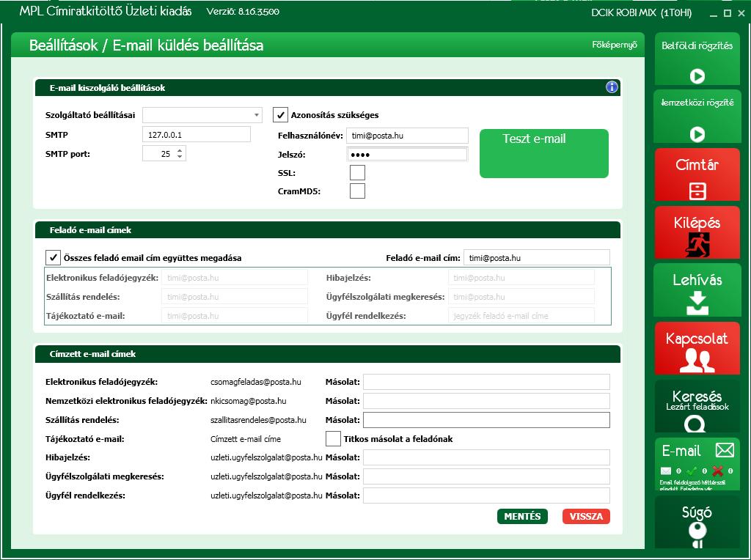Click Másolat field for Hibajelzés
The height and width of the screenshot is (560, 751).
(x=487, y=457)
